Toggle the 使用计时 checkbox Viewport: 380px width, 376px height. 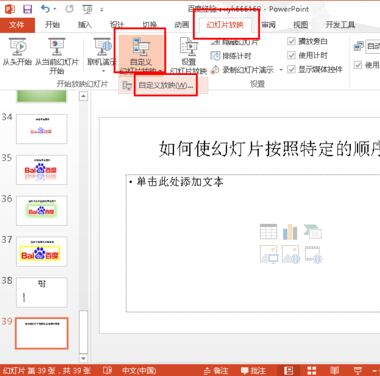(x=292, y=55)
